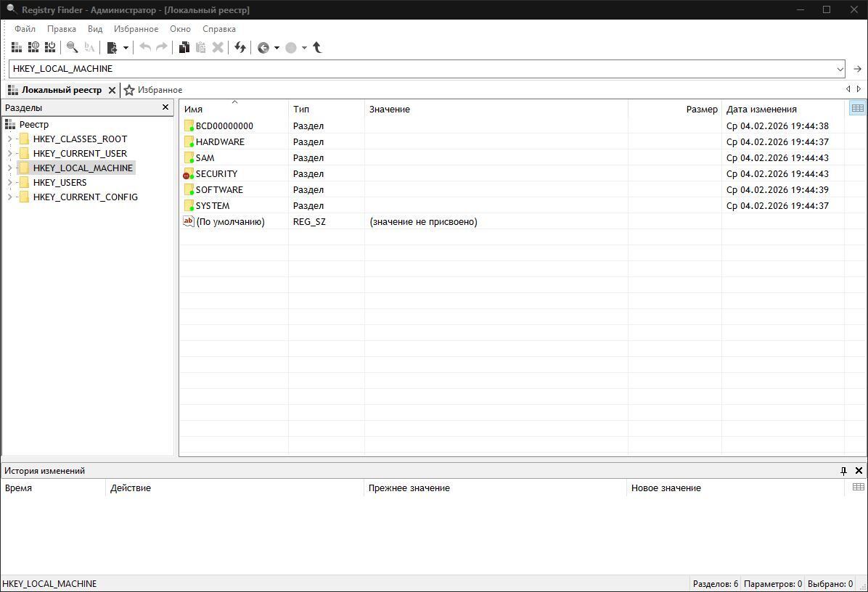The height and width of the screenshot is (592, 868).
Task: Close the Разделы side panel
Action: pos(165,107)
